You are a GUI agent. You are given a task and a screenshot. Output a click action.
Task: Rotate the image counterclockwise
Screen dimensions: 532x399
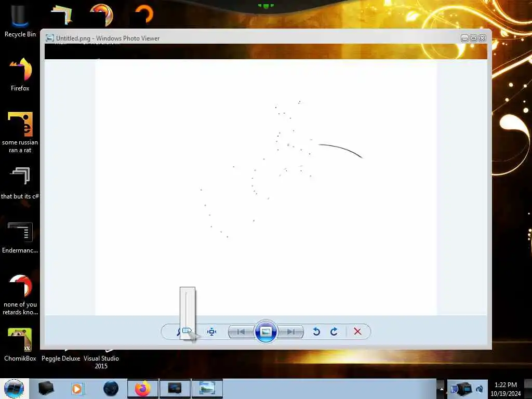click(x=316, y=331)
